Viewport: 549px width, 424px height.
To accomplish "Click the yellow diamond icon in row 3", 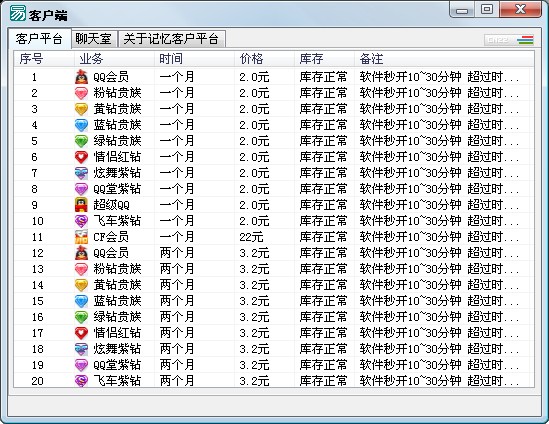I will [81, 109].
